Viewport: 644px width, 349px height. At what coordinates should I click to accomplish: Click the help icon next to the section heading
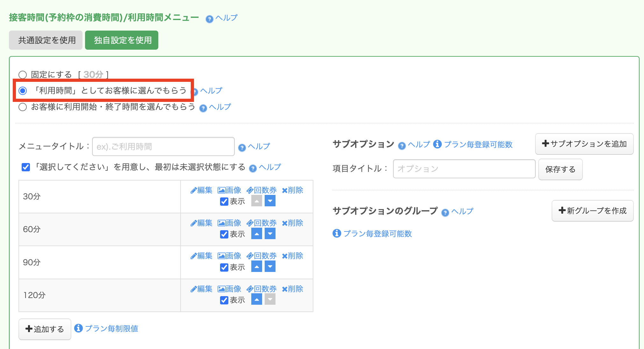(209, 19)
